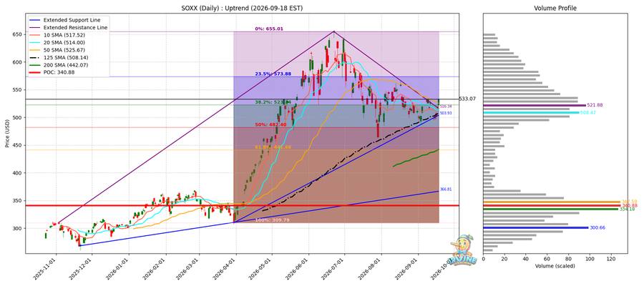The height and width of the screenshot is (286, 644).
Task: Click the current price label '533.07'
Action: click(468, 99)
